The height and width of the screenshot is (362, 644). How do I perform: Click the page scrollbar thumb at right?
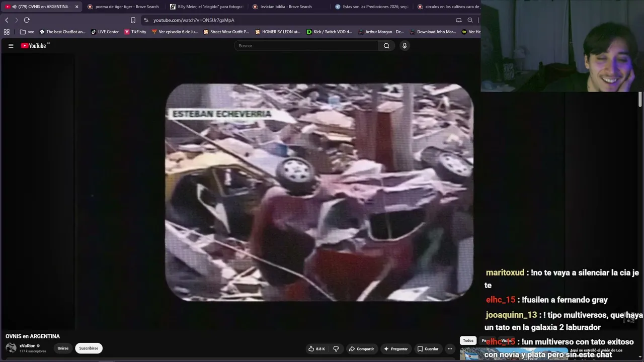[x=640, y=99]
